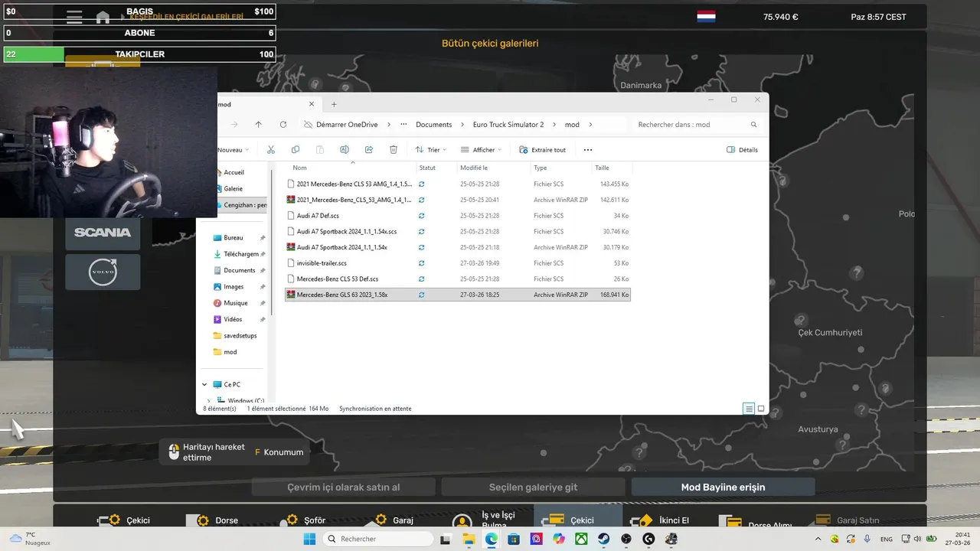Refresh the mod folder view
This screenshot has height=551, width=980.
point(283,125)
